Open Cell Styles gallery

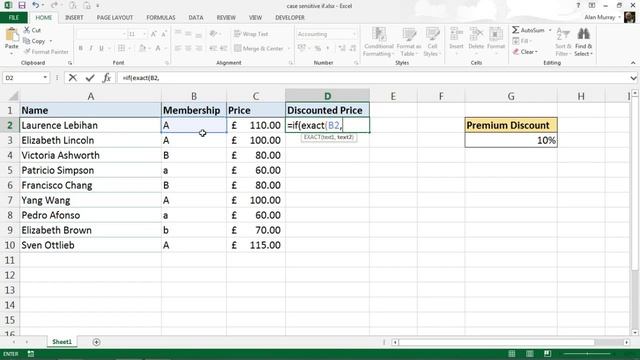tap(432, 42)
